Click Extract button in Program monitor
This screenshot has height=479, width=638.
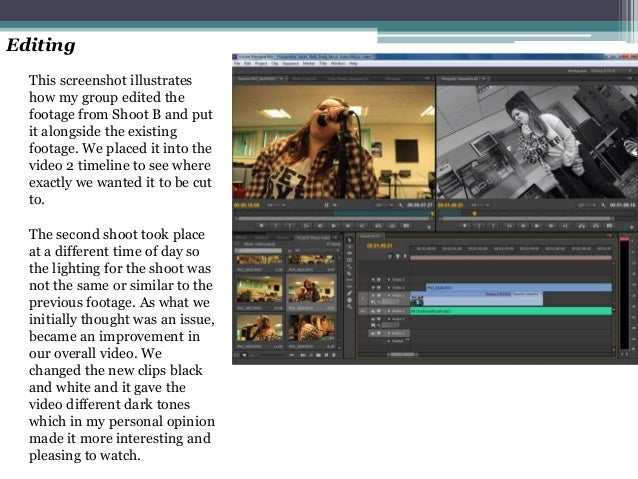tap(596, 225)
